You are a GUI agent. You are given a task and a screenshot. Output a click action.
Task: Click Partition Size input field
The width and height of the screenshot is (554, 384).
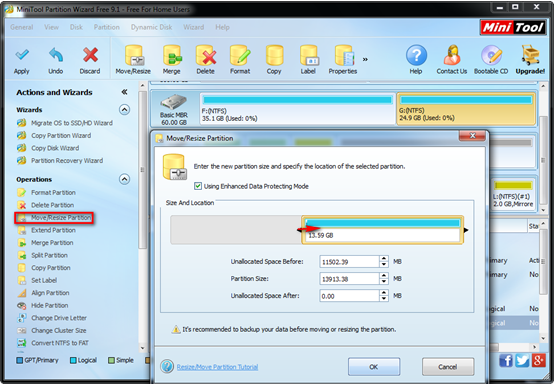click(x=349, y=279)
